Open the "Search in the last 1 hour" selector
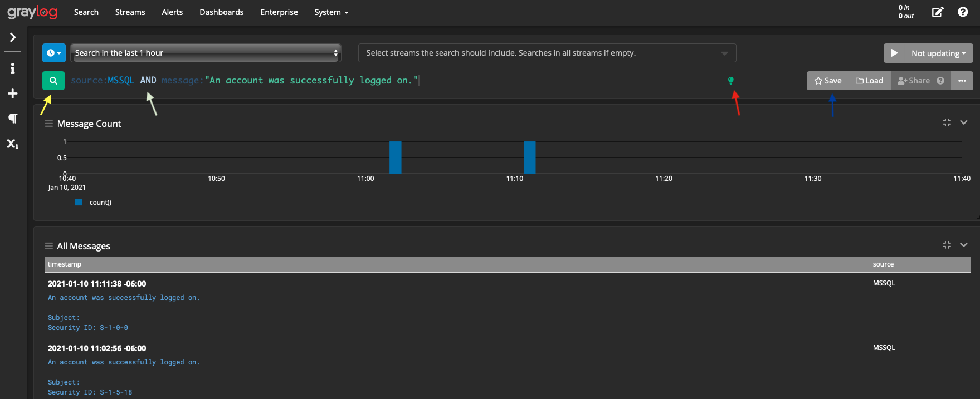This screenshot has width=980, height=399. click(x=206, y=53)
